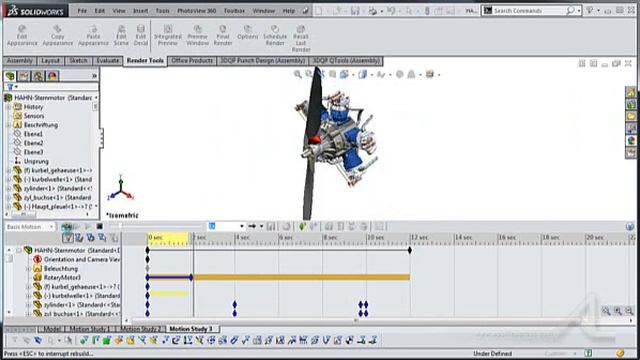Select Sensors in the FeatureManager tree
The image size is (640, 360).
pos(34,116)
